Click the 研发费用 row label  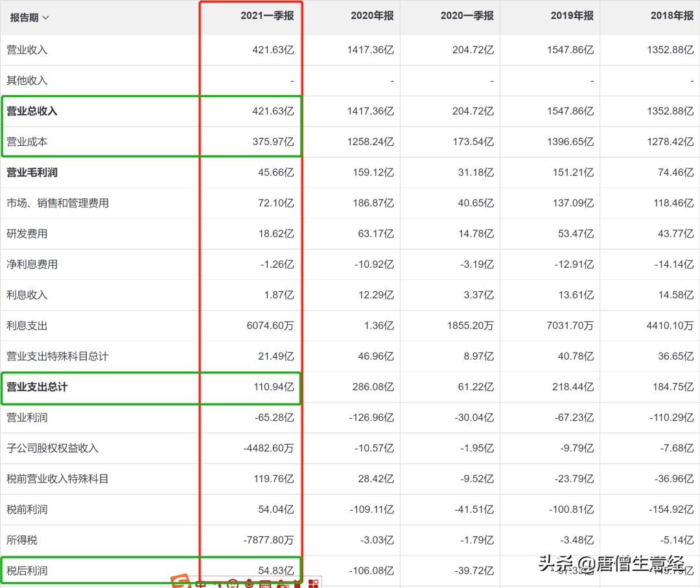(x=29, y=233)
